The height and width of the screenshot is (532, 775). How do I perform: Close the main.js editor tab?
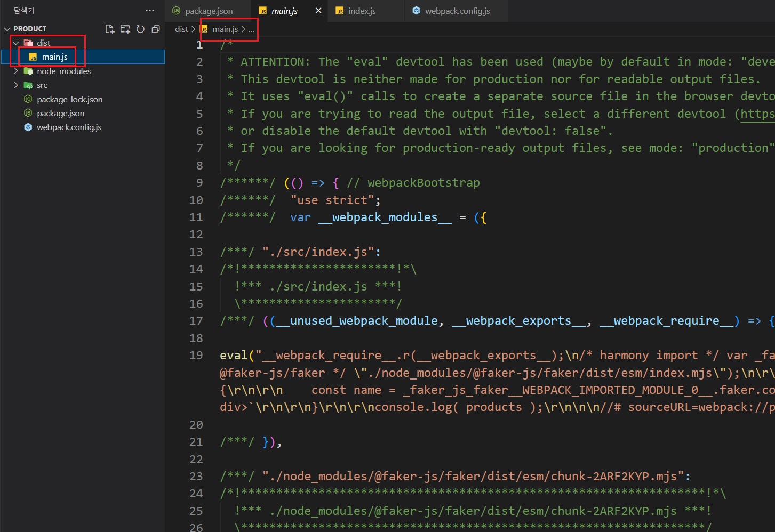(x=318, y=11)
